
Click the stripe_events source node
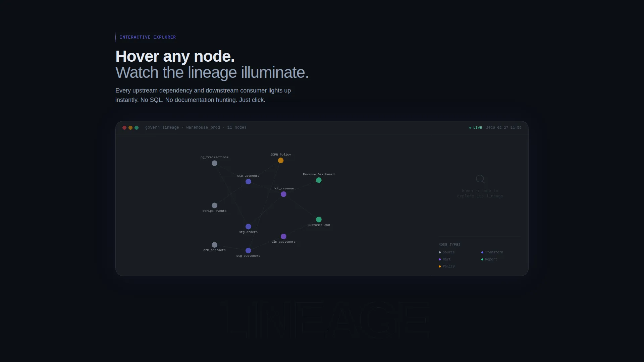(214, 205)
